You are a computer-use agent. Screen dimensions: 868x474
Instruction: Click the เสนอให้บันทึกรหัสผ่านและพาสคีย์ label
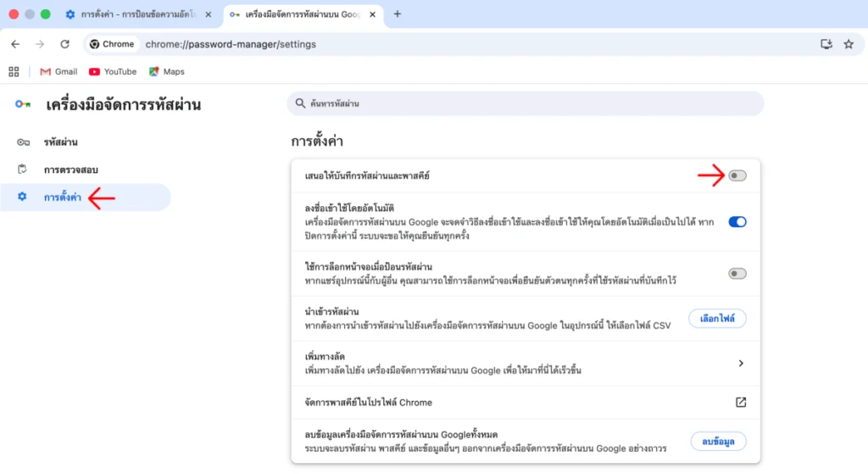tap(367, 176)
